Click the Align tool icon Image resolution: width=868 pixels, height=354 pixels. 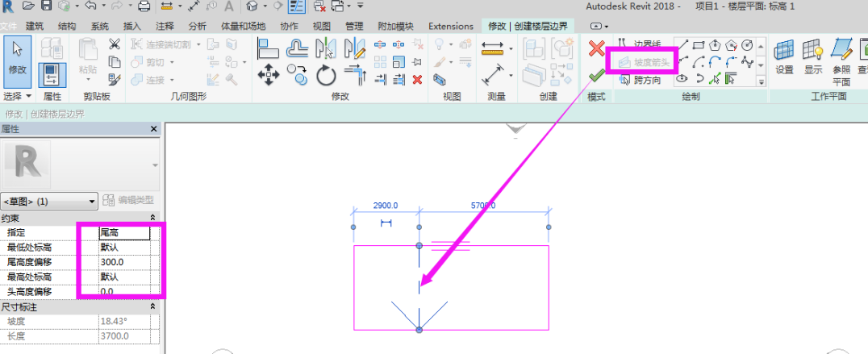(x=268, y=50)
